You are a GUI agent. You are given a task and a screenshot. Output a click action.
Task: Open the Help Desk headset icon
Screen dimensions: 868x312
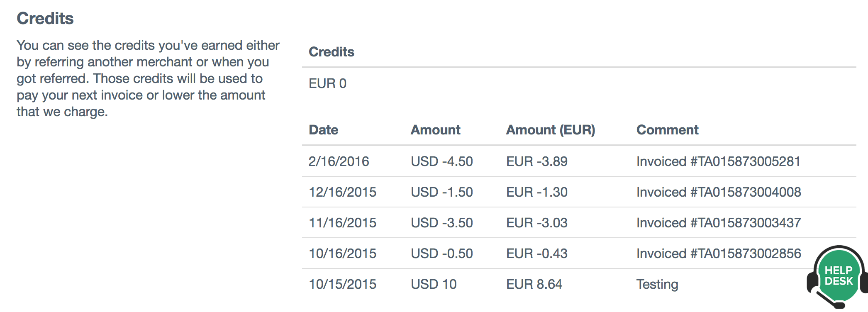pyautogui.click(x=837, y=277)
